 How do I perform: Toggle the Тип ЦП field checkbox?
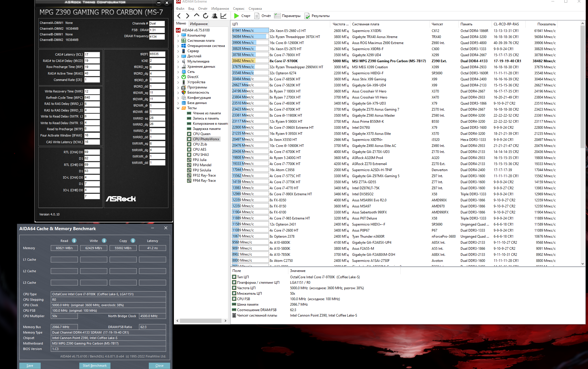coord(234,277)
